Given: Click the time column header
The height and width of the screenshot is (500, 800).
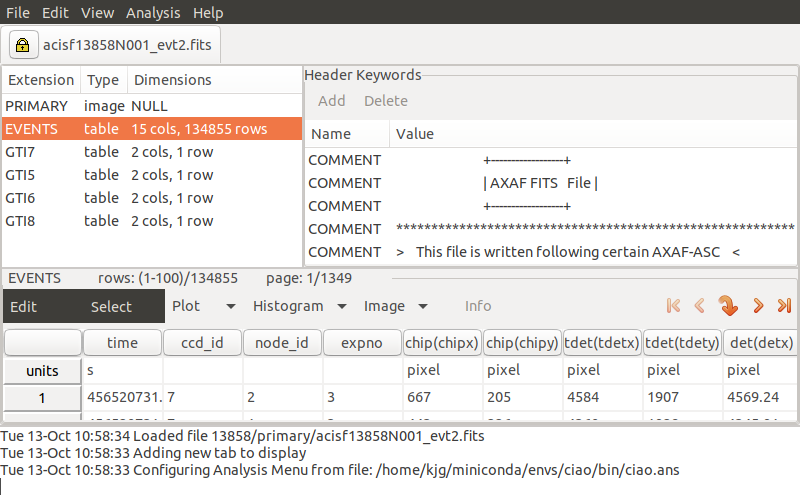Looking at the screenshot, I should (x=122, y=343).
